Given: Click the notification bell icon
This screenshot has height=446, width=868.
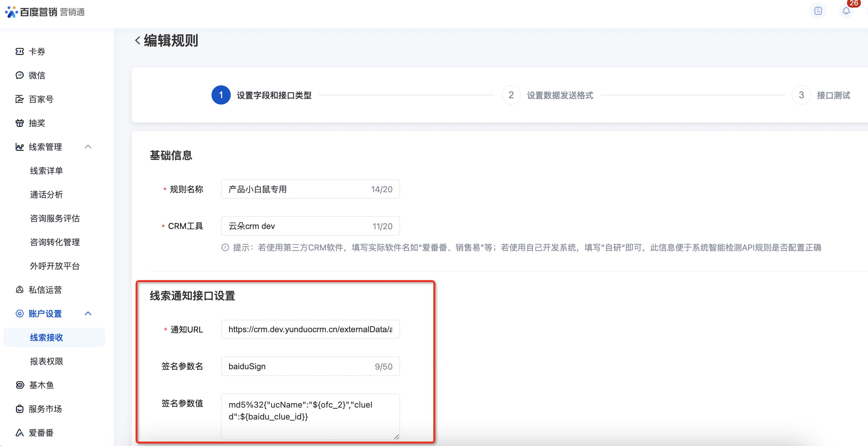Looking at the screenshot, I should 846,11.
